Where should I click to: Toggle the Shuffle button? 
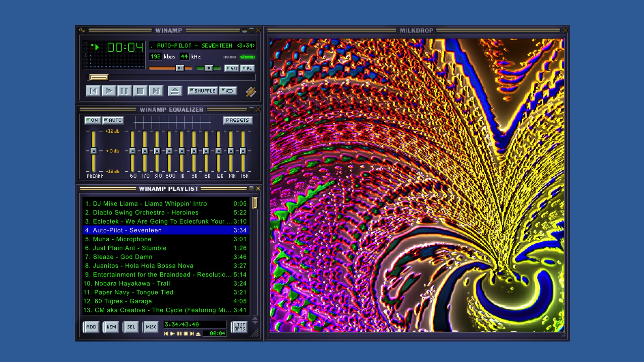pyautogui.click(x=203, y=91)
